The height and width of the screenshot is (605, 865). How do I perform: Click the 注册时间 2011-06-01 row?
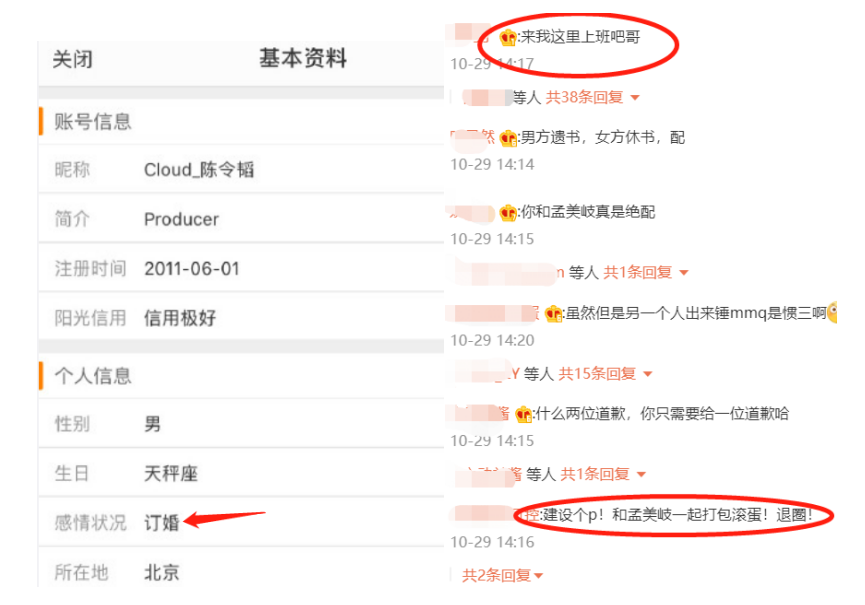tap(241, 269)
